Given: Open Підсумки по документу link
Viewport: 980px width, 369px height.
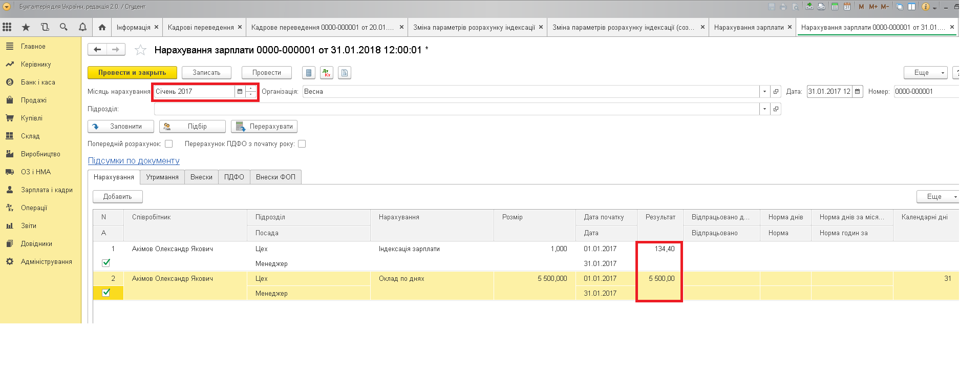Looking at the screenshot, I should [x=134, y=161].
